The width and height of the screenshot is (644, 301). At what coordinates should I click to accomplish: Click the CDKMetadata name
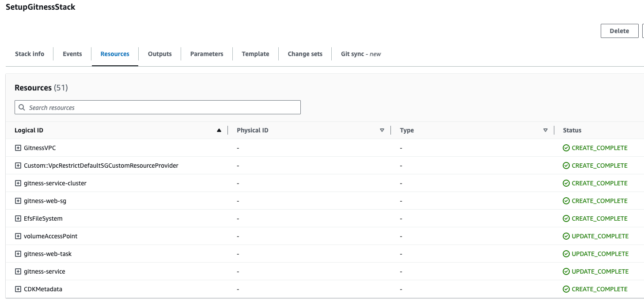click(43, 289)
